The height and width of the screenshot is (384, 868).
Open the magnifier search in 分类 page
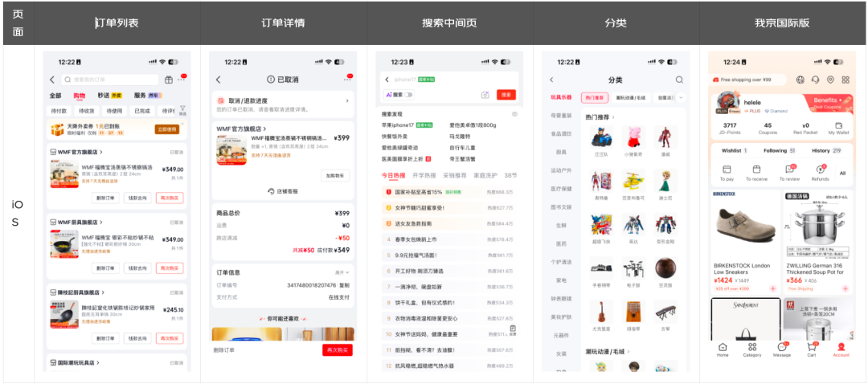click(679, 80)
